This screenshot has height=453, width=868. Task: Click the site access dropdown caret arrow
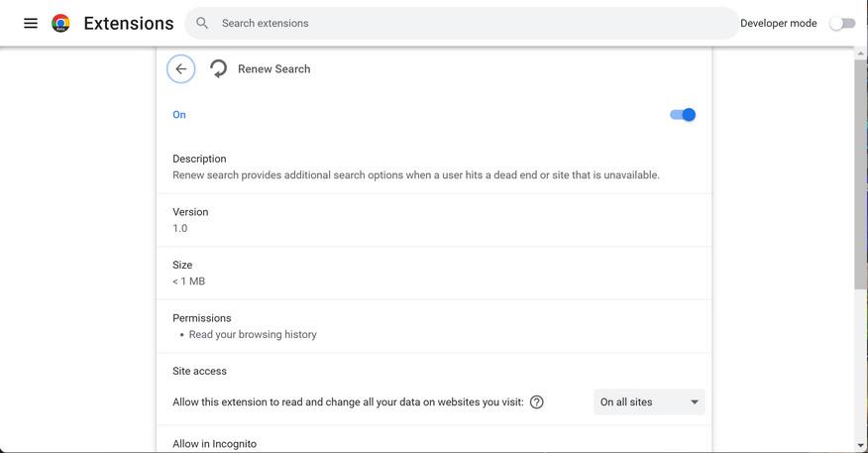click(695, 401)
